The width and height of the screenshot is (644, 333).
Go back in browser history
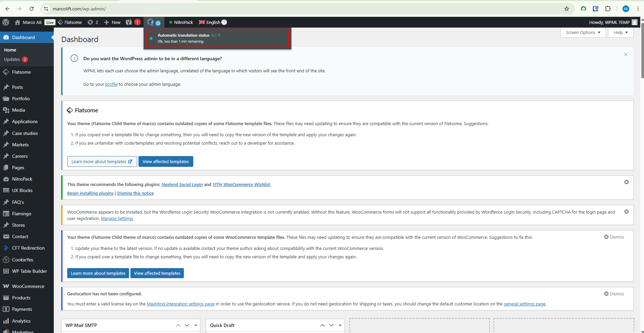point(7,9)
